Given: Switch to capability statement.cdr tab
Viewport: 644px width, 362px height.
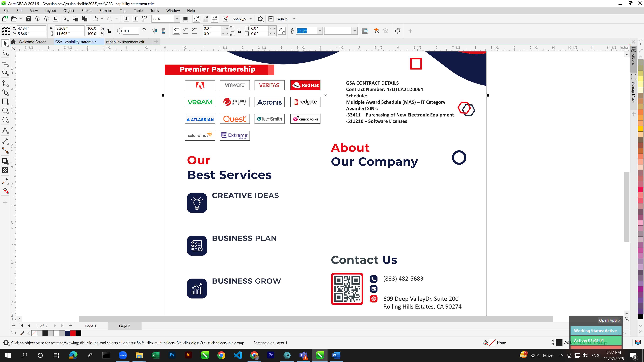Looking at the screenshot, I should pyautogui.click(x=125, y=42).
